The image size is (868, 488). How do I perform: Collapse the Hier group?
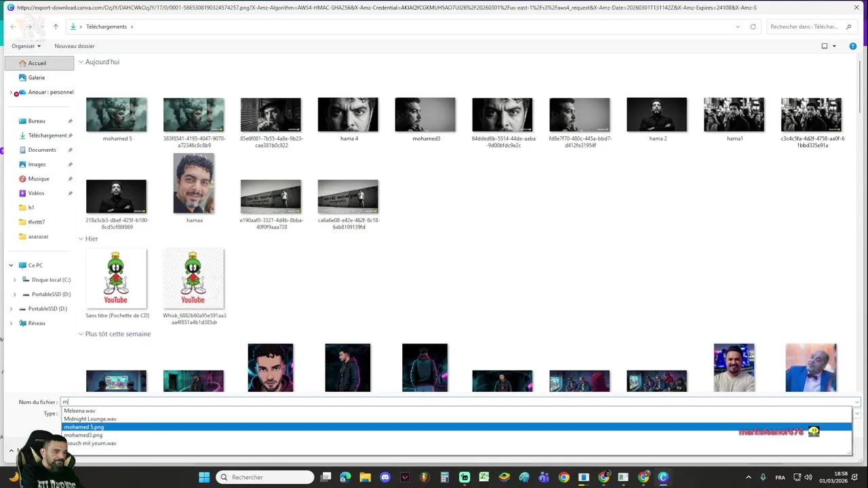pos(81,239)
